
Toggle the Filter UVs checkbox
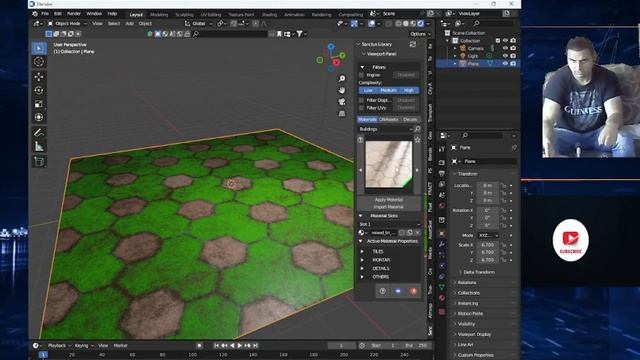click(x=361, y=108)
